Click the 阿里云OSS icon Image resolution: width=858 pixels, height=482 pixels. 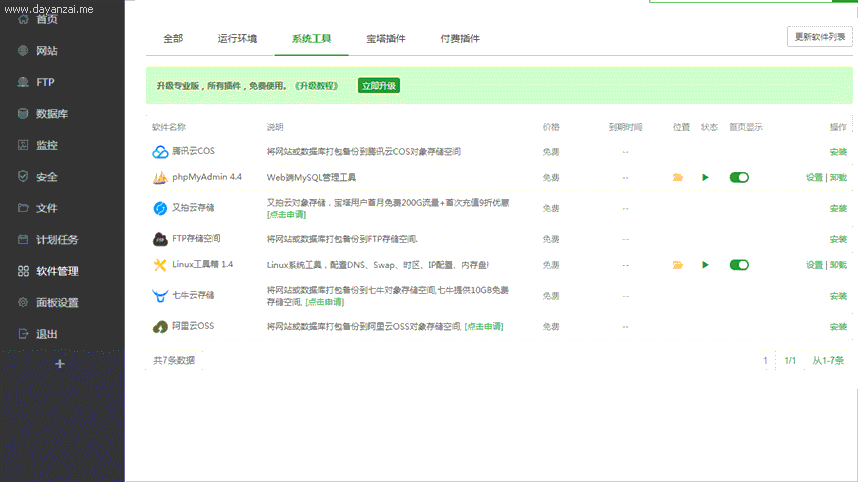tap(160, 327)
